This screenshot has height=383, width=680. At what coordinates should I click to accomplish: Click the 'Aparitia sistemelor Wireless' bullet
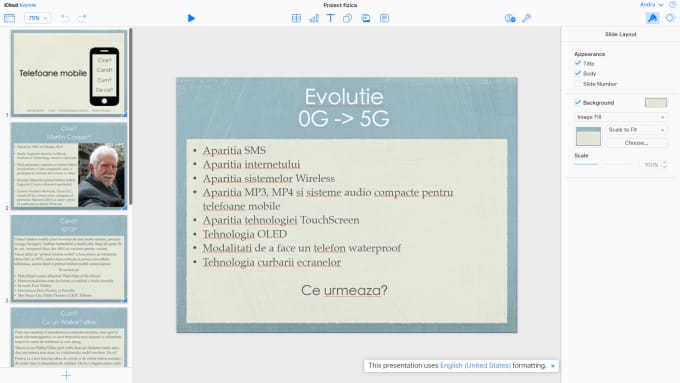[268, 178]
